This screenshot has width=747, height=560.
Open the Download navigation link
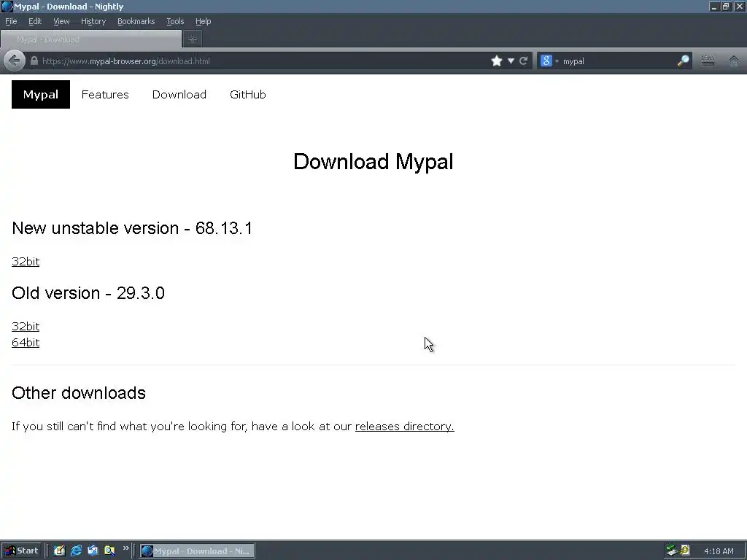(x=179, y=94)
